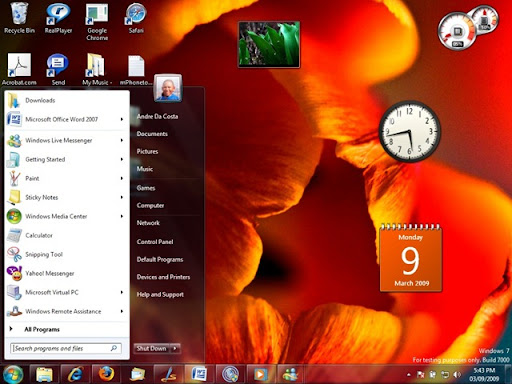Open Andre Da Costa user folder

(157, 116)
